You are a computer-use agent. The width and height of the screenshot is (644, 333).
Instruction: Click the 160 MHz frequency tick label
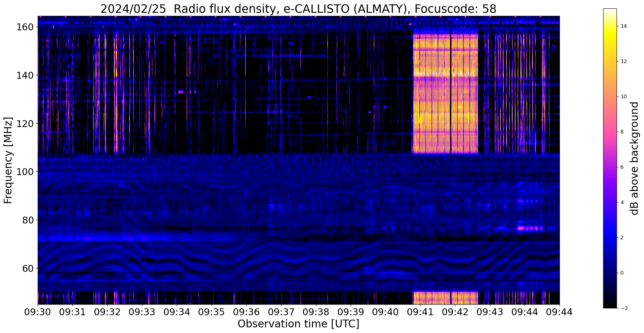pos(25,27)
